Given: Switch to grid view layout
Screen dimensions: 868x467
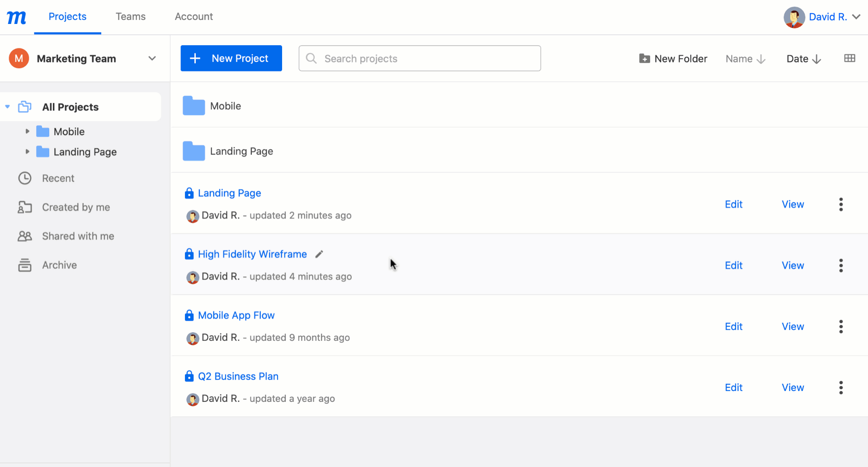Looking at the screenshot, I should 850,58.
